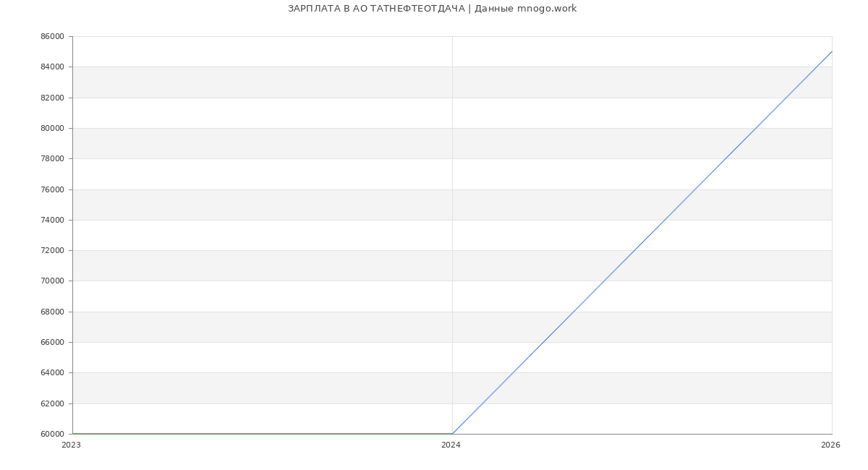Click the line's 2026 endpoint at top right
Screen dimensions: 868x470
pos(832,51)
